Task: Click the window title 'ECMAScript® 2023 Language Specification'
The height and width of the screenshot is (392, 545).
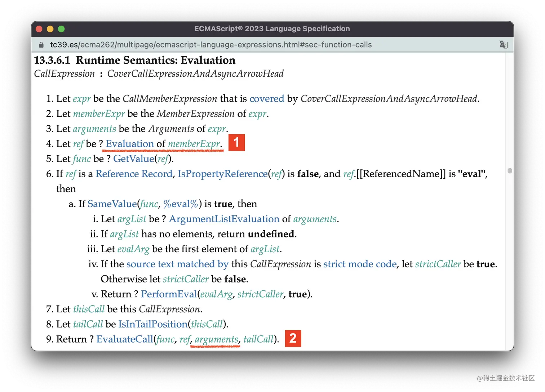Action: point(272,29)
